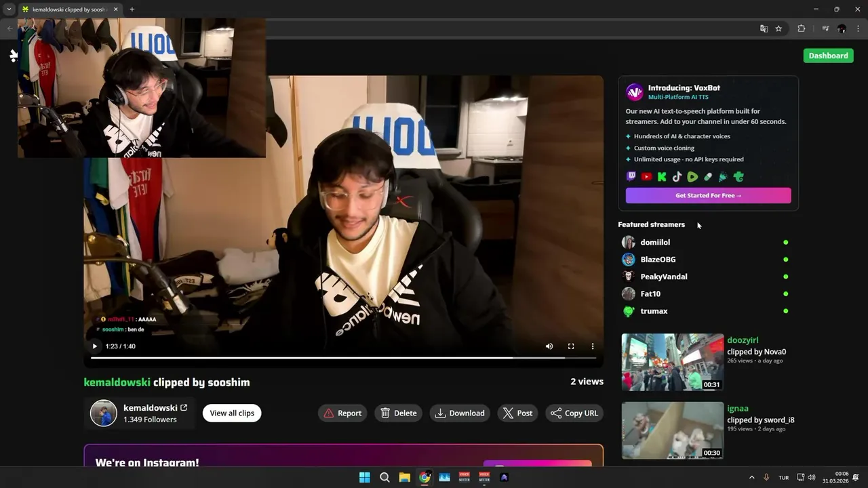This screenshot has width=868, height=488.
Task: Open taskbar clock and date
Action: [x=835, y=477]
